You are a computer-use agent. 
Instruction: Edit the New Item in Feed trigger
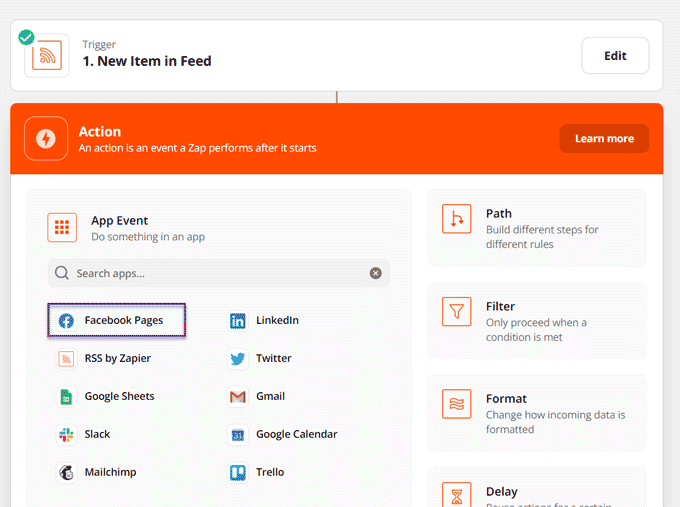coord(615,56)
